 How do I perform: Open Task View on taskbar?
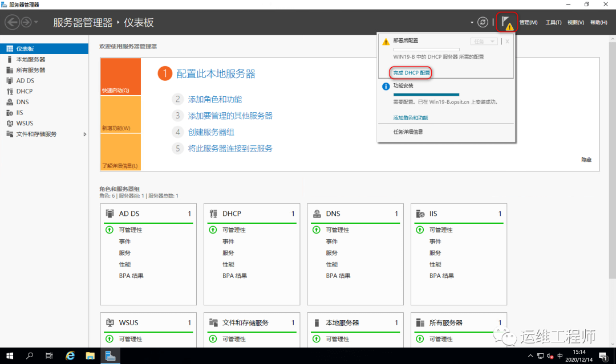pyautogui.click(x=49, y=356)
